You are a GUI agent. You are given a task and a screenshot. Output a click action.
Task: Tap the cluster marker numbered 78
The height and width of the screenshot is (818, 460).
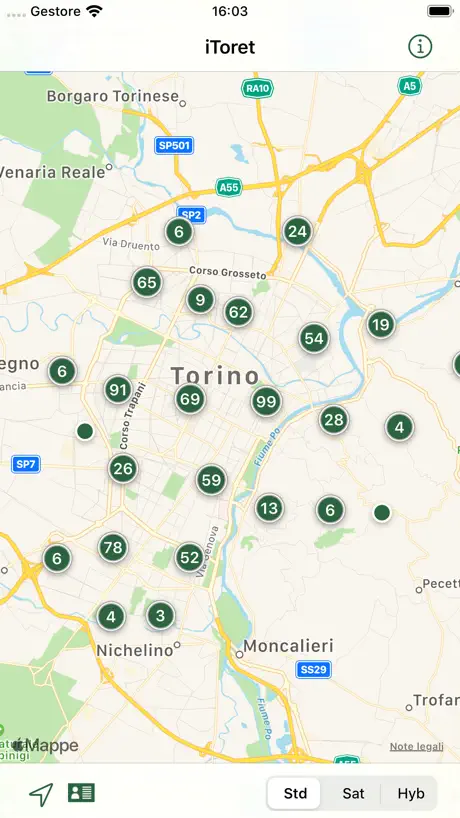(x=113, y=547)
